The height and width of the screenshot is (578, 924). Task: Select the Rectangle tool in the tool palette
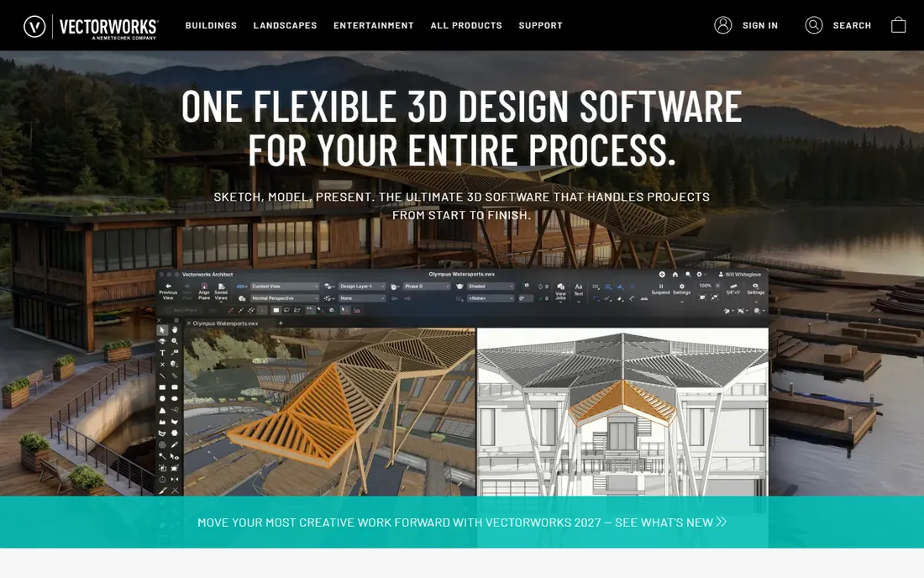click(162, 387)
